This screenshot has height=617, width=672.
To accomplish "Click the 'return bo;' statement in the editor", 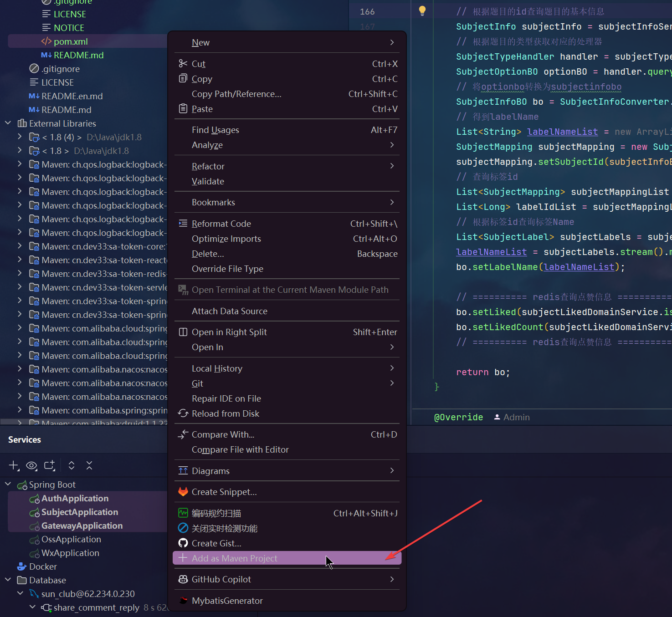I will pos(483,372).
